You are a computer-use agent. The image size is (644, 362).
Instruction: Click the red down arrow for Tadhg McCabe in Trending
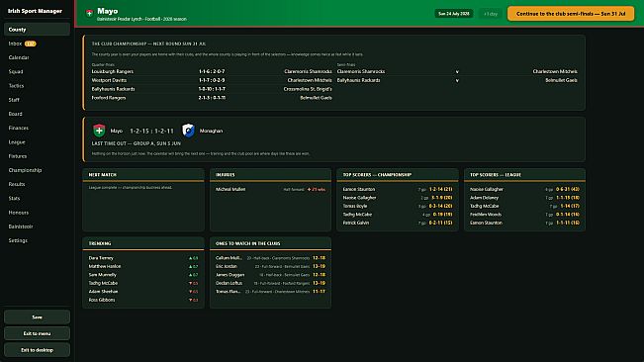[x=190, y=283]
